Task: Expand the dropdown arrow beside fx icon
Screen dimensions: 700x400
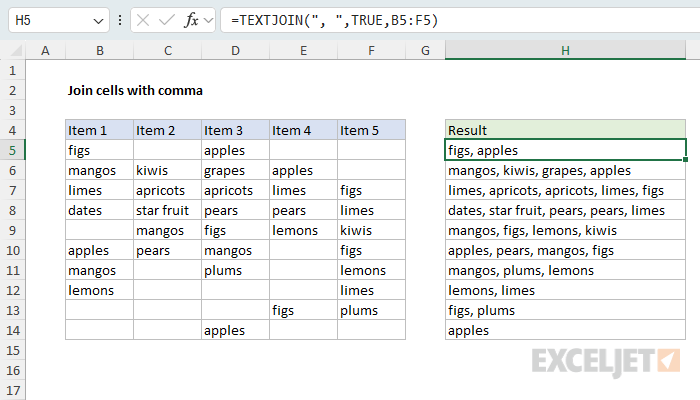Action: (208, 20)
